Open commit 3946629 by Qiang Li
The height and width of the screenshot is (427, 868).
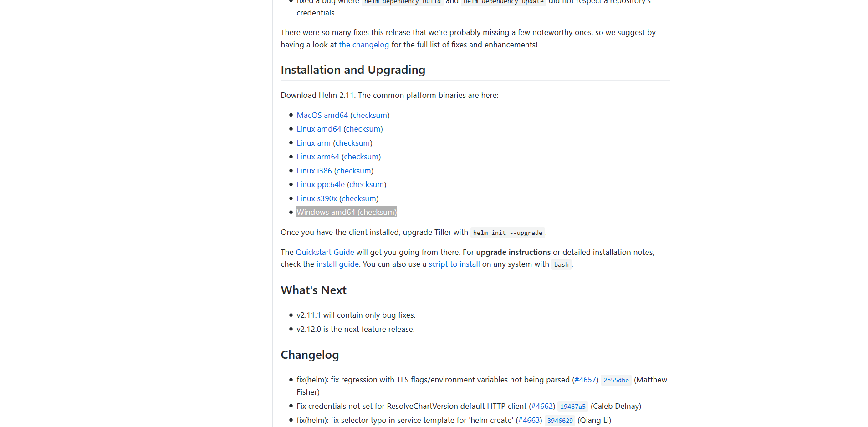click(x=560, y=421)
